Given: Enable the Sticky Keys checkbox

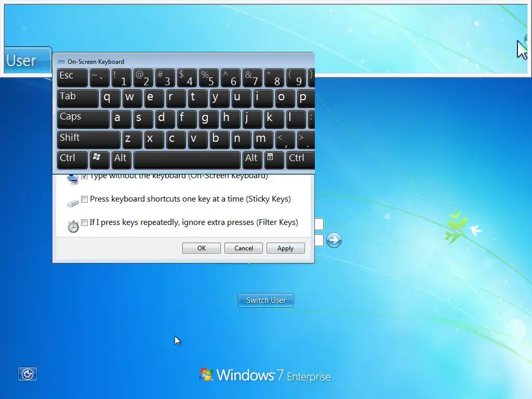Looking at the screenshot, I should (85, 199).
